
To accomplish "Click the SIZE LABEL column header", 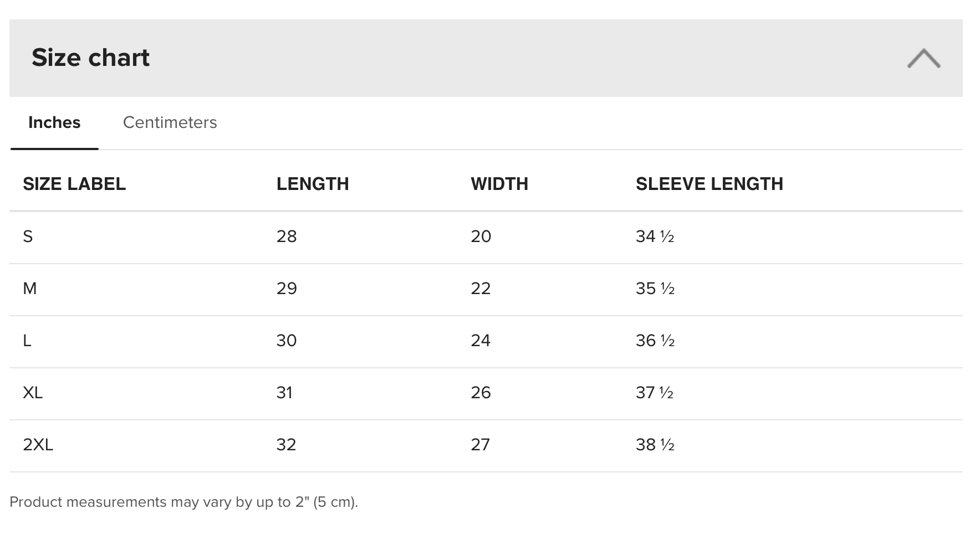I will [74, 184].
